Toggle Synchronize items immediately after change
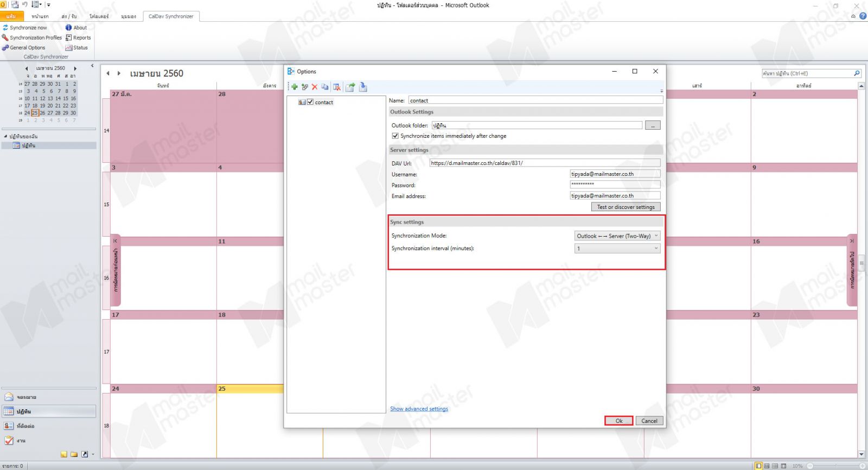 395,136
